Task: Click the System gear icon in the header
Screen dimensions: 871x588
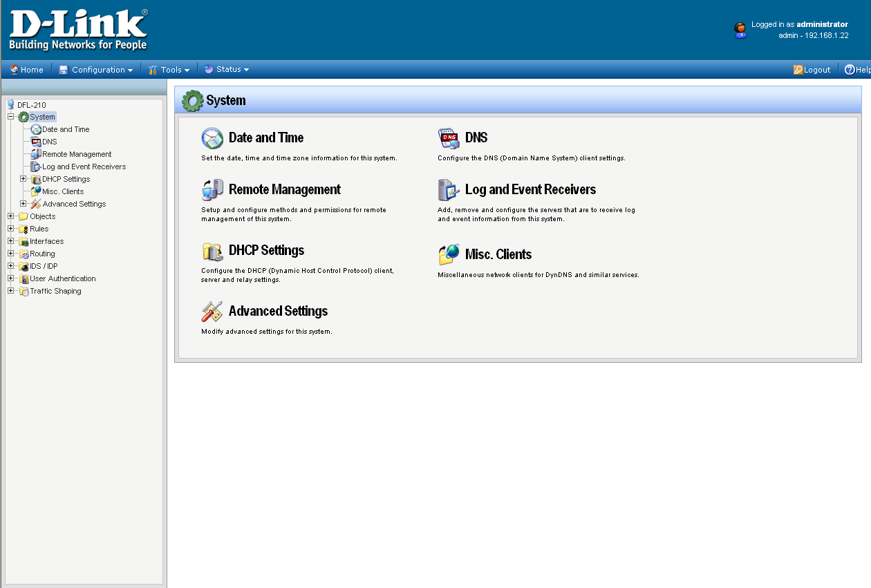Action: click(192, 100)
